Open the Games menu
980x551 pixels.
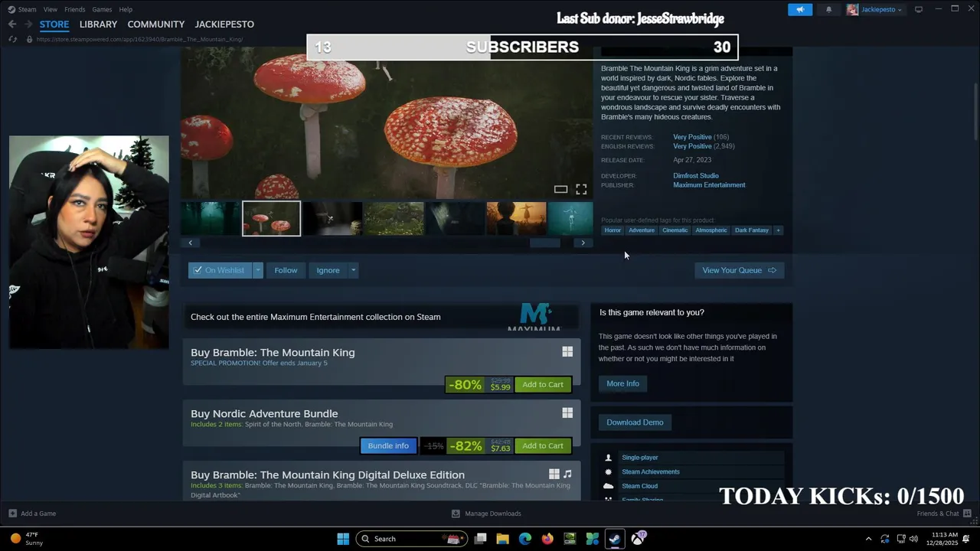click(102, 9)
